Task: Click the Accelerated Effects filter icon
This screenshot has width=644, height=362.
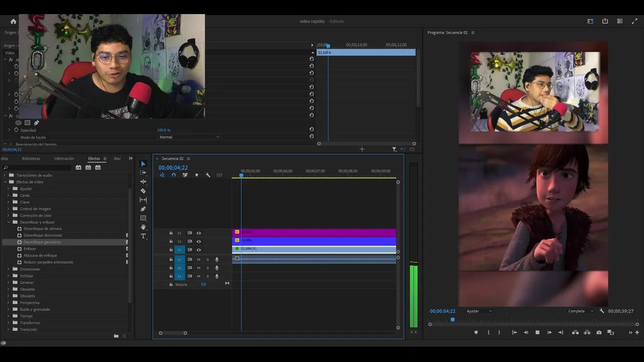Action: coord(78,167)
